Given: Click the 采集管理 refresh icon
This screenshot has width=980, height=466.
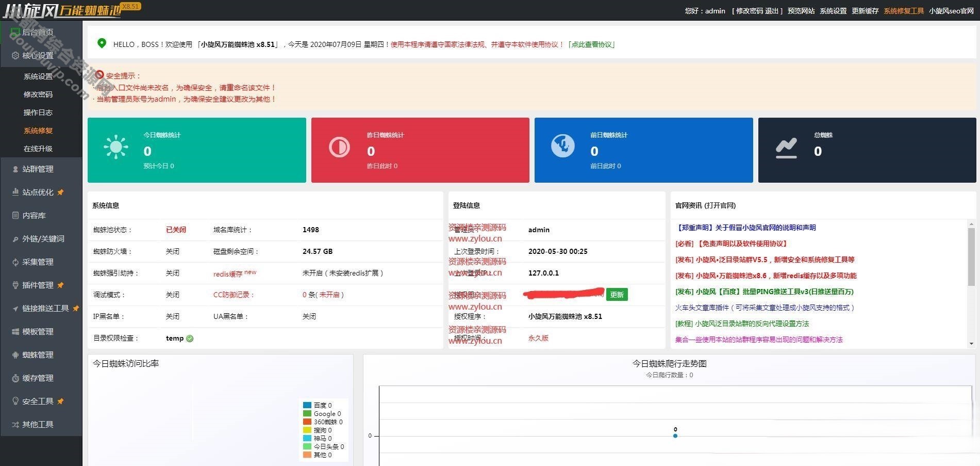Looking at the screenshot, I should [x=15, y=262].
